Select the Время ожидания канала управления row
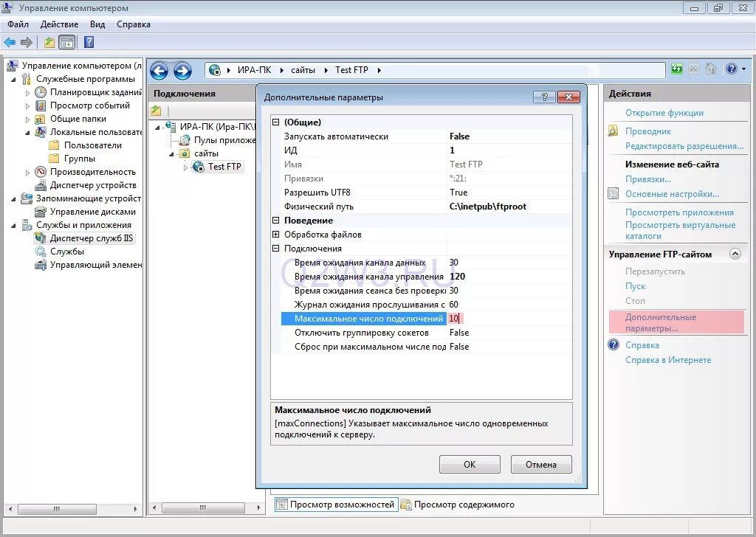Screen dimensions: 756x537 click(x=426, y=277)
